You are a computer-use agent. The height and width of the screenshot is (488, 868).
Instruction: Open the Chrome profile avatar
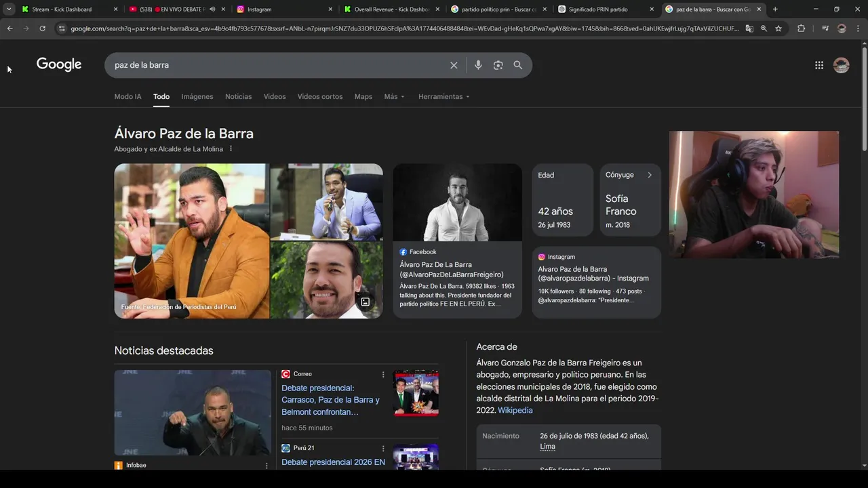click(x=842, y=28)
